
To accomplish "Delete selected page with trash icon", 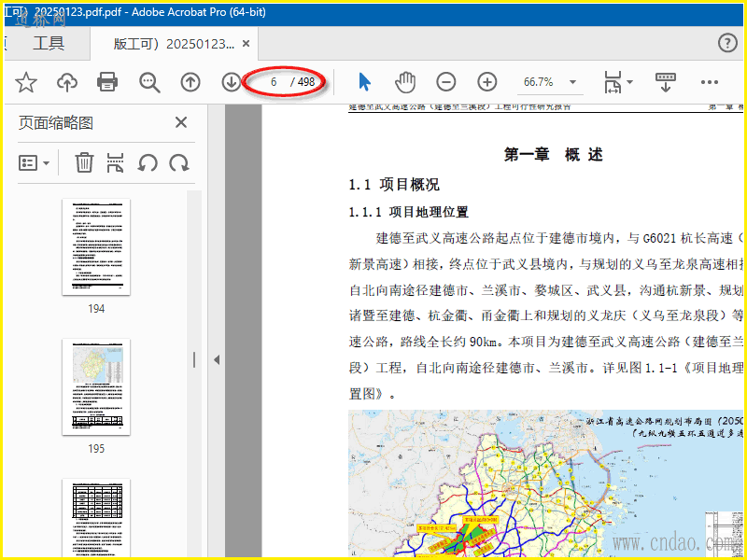I will (x=84, y=162).
